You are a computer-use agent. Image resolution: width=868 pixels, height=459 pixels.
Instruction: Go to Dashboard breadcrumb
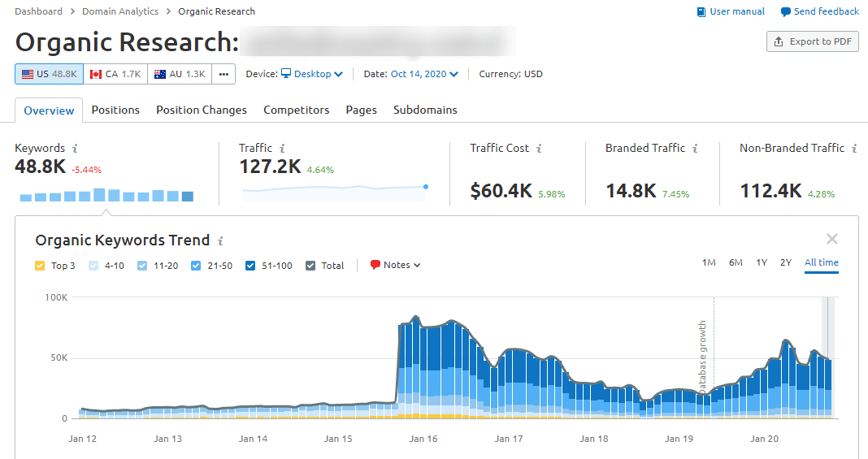coord(39,11)
